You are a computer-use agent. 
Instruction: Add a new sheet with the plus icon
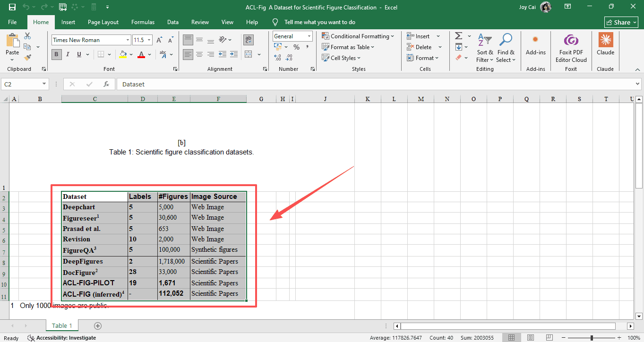pyautogui.click(x=98, y=325)
